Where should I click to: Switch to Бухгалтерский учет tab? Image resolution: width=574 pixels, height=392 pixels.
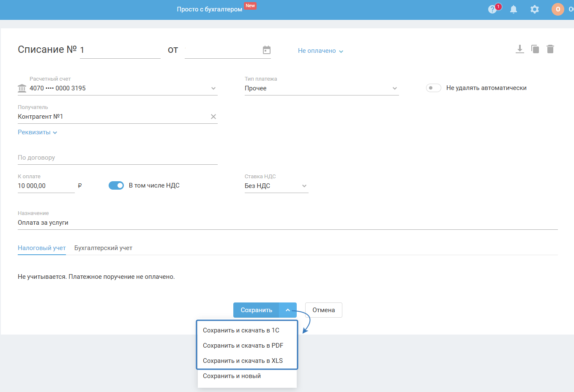pos(103,248)
